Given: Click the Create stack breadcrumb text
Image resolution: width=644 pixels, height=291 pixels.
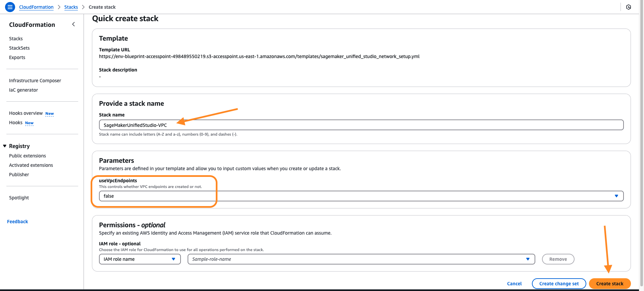Looking at the screenshot, I should pyautogui.click(x=102, y=7).
